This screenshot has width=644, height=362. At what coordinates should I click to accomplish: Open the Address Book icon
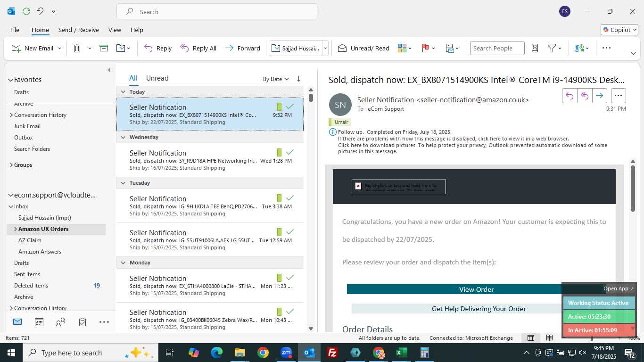535,48
